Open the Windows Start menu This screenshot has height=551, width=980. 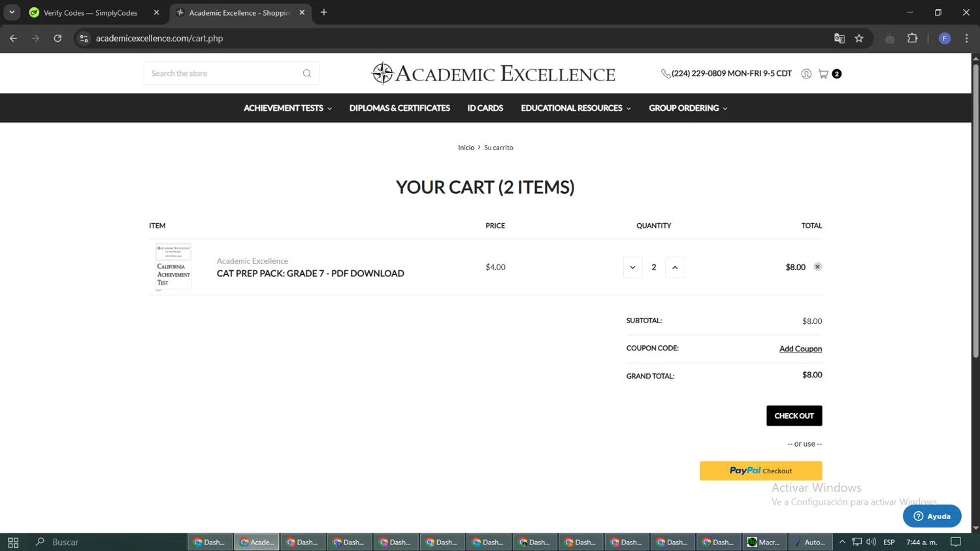click(x=13, y=542)
